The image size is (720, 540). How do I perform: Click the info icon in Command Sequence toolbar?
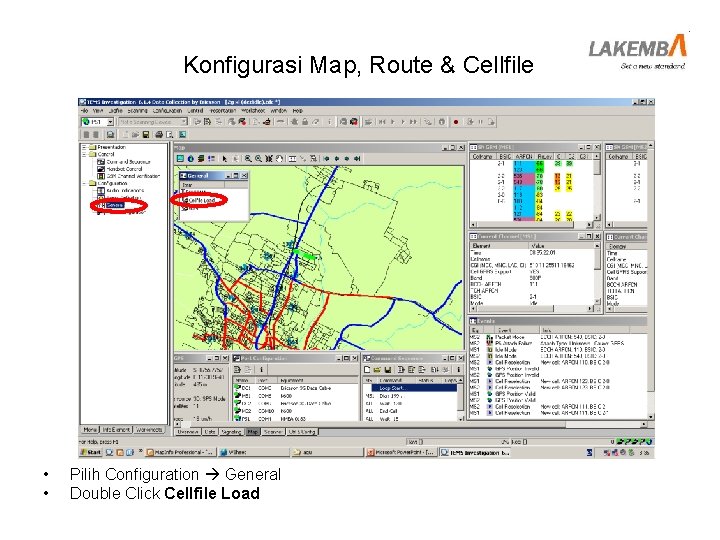(458, 370)
